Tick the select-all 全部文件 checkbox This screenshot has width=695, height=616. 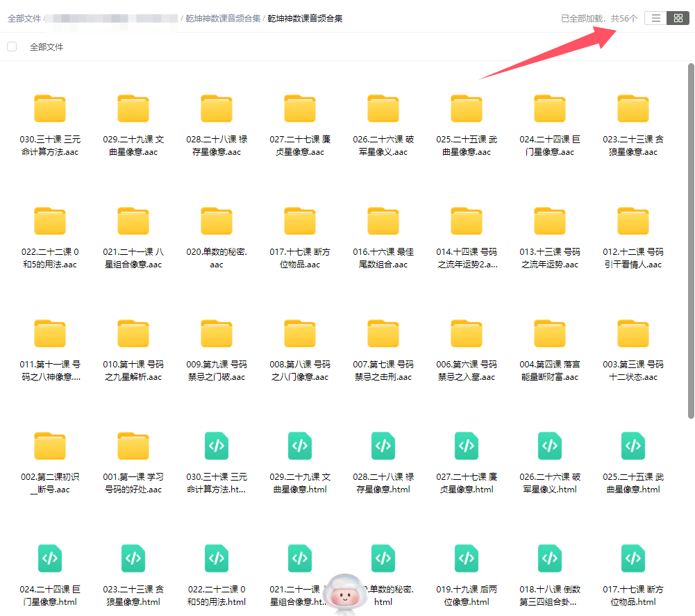coord(12,47)
